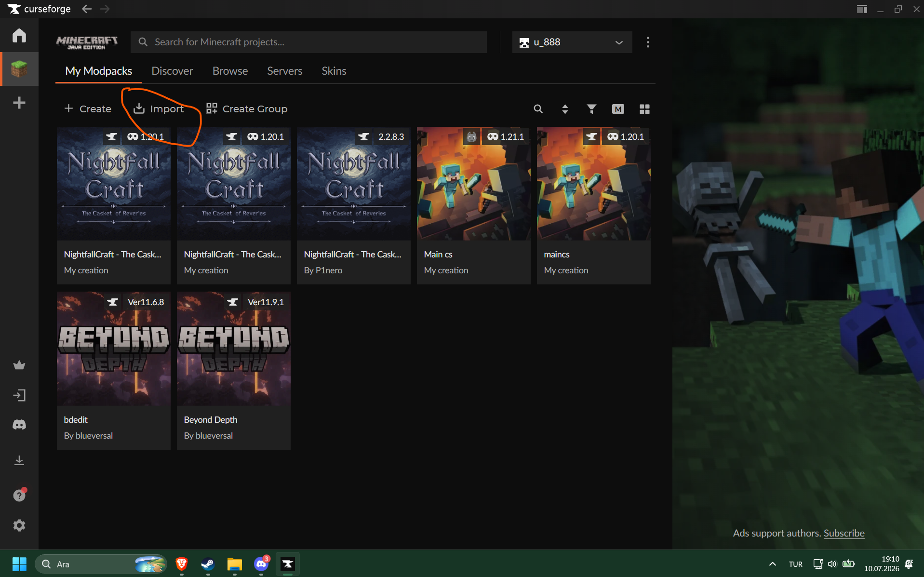Click the sign-in arrow icon in the sidebar
The height and width of the screenshot is (577, 924).
click(19, 395)
